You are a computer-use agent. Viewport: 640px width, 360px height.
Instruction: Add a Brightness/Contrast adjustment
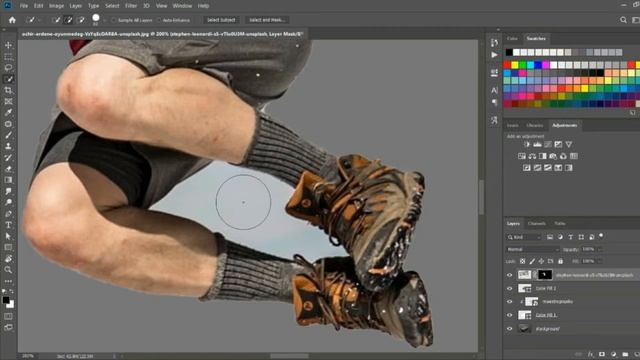[x=527, y=144]
